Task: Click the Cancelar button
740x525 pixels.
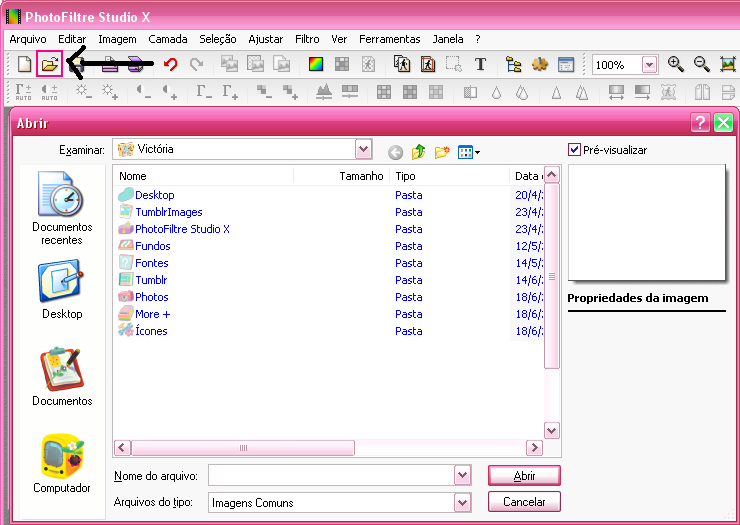Action: (524, 502)
